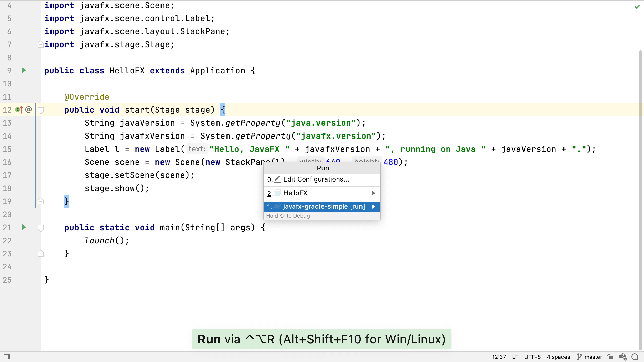The width and height of the screenshot is (644, 362).
Task: Click the highlighted closing brace on line 19
Action: tap(67, 201)
